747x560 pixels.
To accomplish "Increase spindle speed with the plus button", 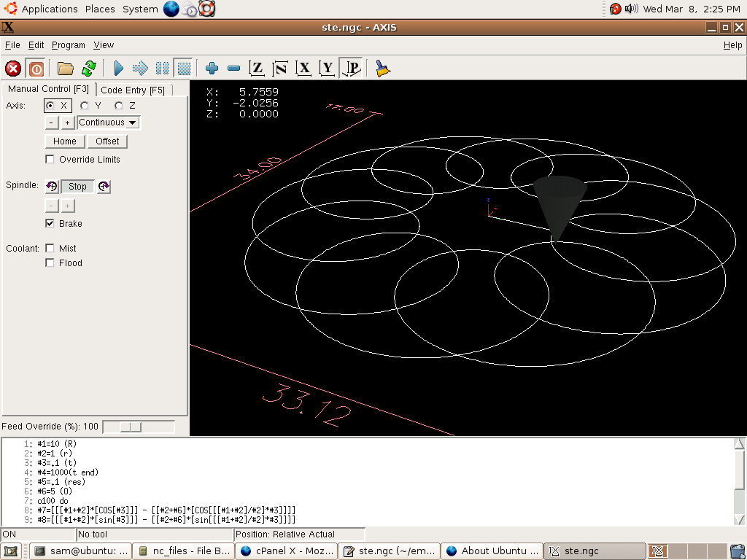I will 68,206.
